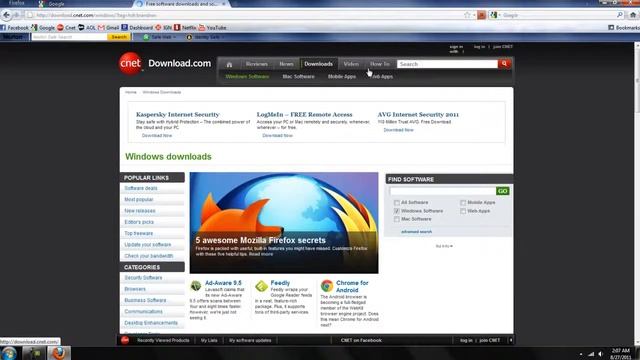Click CNET on Facebook link

(x=361, y=340)
